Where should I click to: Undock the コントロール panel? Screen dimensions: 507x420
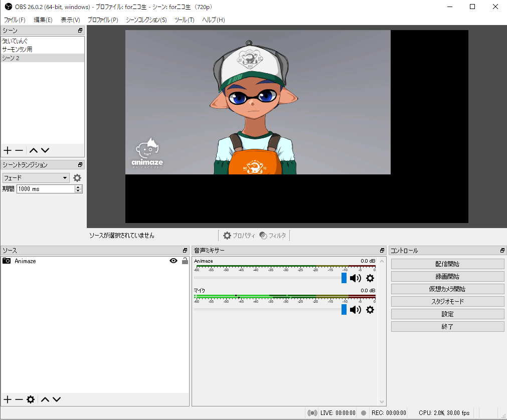[x=502, y=251]
